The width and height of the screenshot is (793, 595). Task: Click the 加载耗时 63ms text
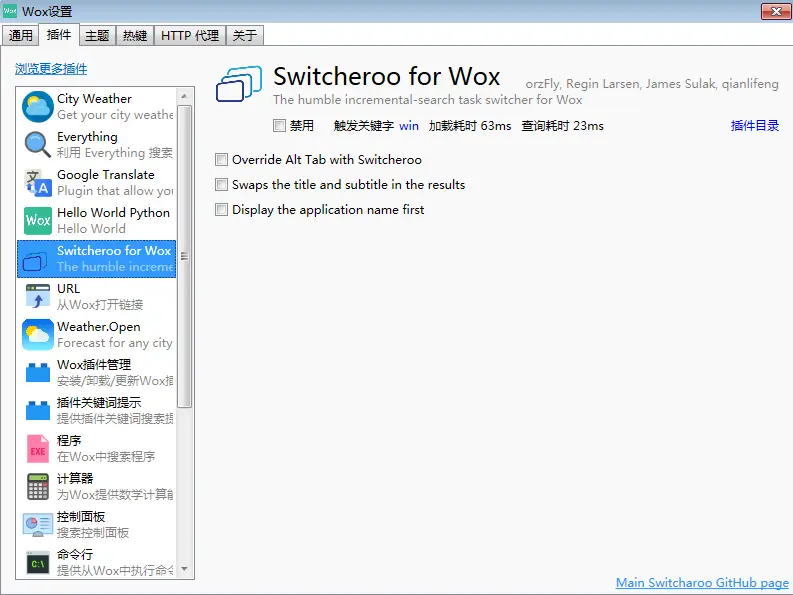coord(470,126)
